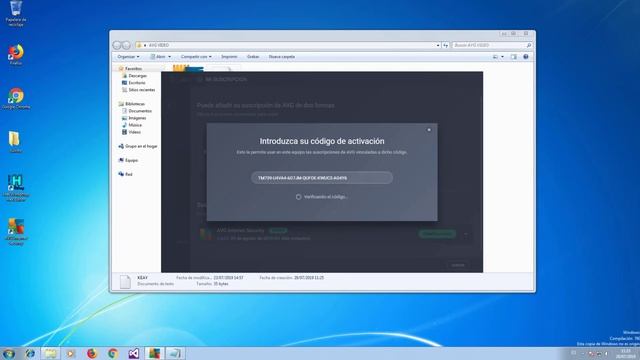Refresh the Explorer folder view
The width and height of the screenshot is (640, 360).
click(x=445, y=45)
